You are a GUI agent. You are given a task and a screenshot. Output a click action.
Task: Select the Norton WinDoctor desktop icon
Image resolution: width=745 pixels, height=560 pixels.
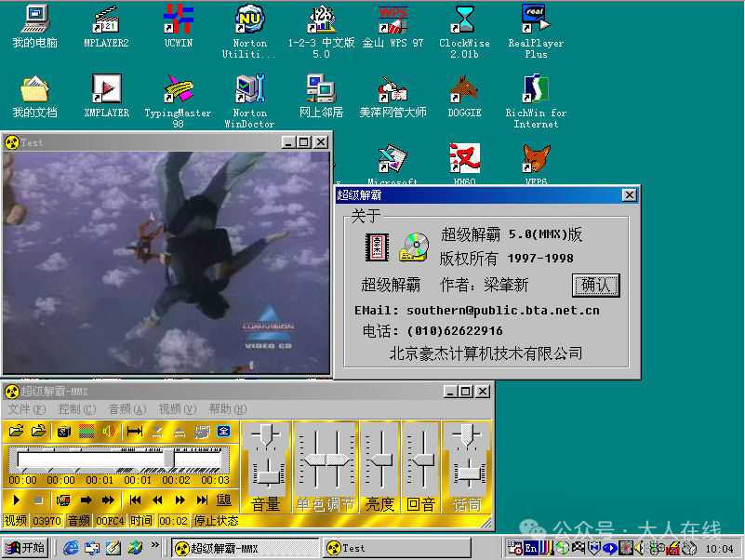(249, 101)
